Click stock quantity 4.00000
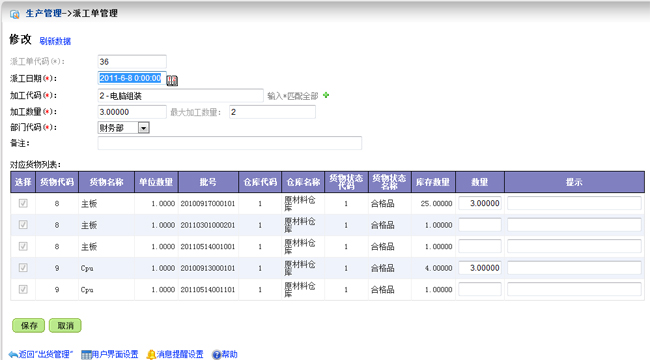This screenshot has height=360, width=650. 438,268
